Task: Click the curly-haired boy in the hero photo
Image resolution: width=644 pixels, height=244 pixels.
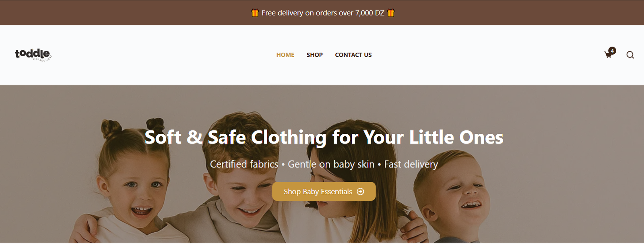Action: [237, 181]
